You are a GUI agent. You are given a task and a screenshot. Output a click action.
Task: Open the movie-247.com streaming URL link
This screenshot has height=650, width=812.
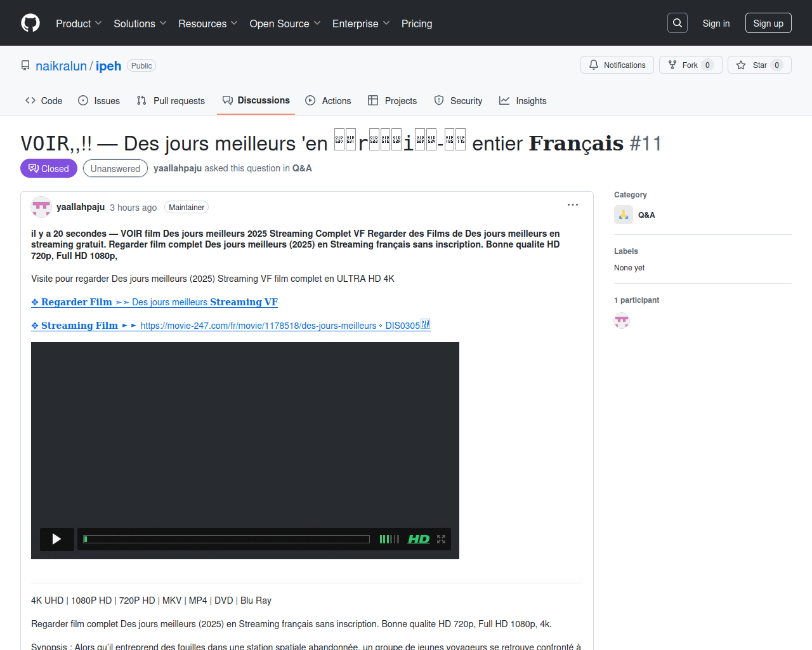point(231,326)
